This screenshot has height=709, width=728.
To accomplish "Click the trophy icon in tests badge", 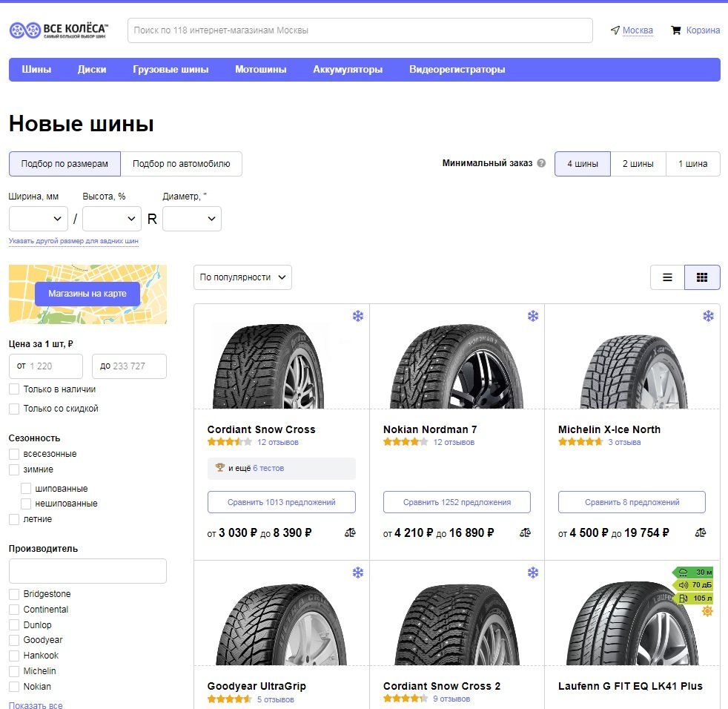I will [220, 467].
